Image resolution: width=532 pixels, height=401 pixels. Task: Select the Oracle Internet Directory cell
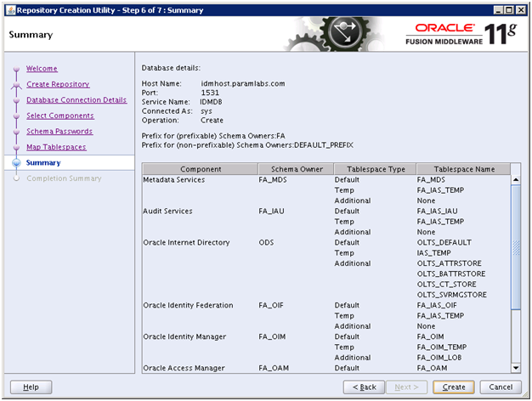[186, 243]
